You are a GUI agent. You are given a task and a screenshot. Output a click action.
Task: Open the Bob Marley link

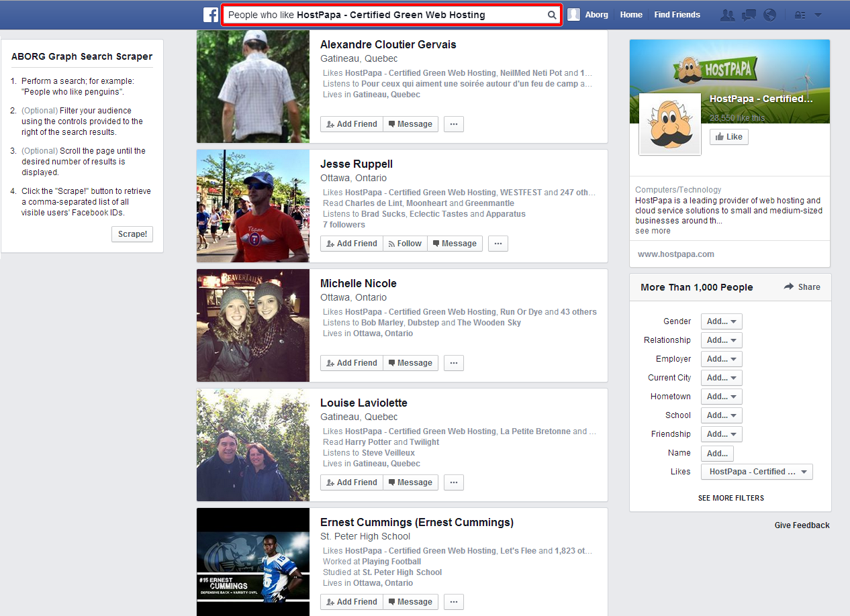click(382, 323)
